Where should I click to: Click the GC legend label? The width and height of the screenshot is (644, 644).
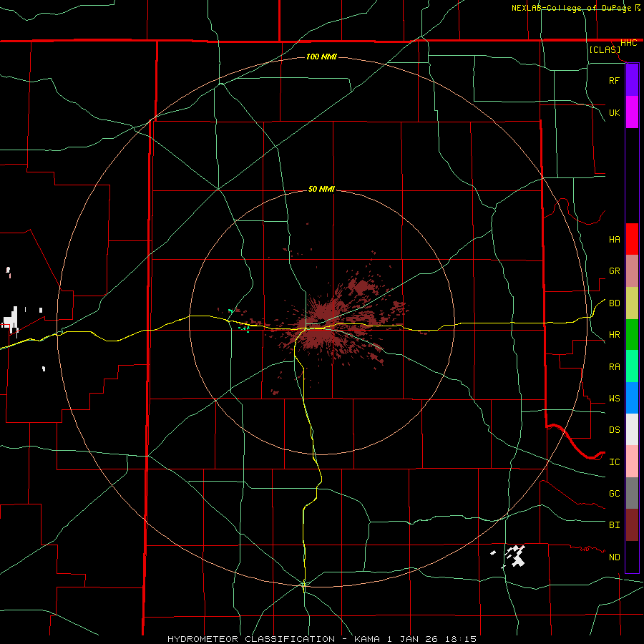614,494
